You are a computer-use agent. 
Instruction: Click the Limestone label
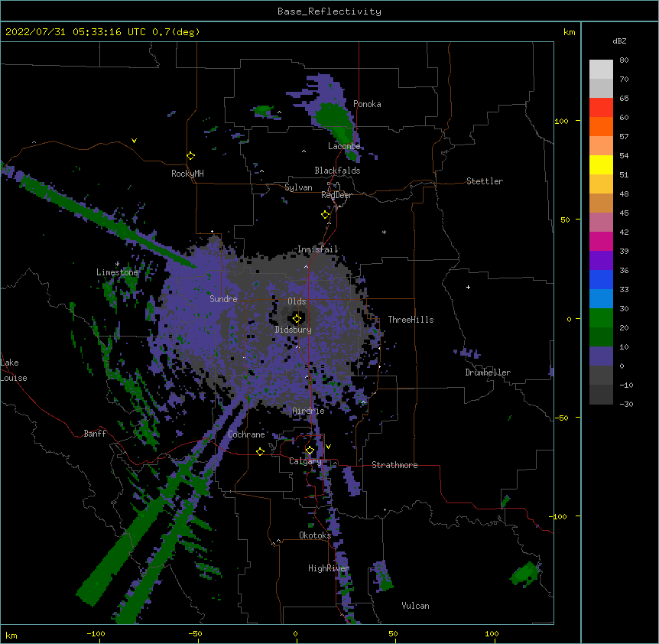click(x=117, y=272)
